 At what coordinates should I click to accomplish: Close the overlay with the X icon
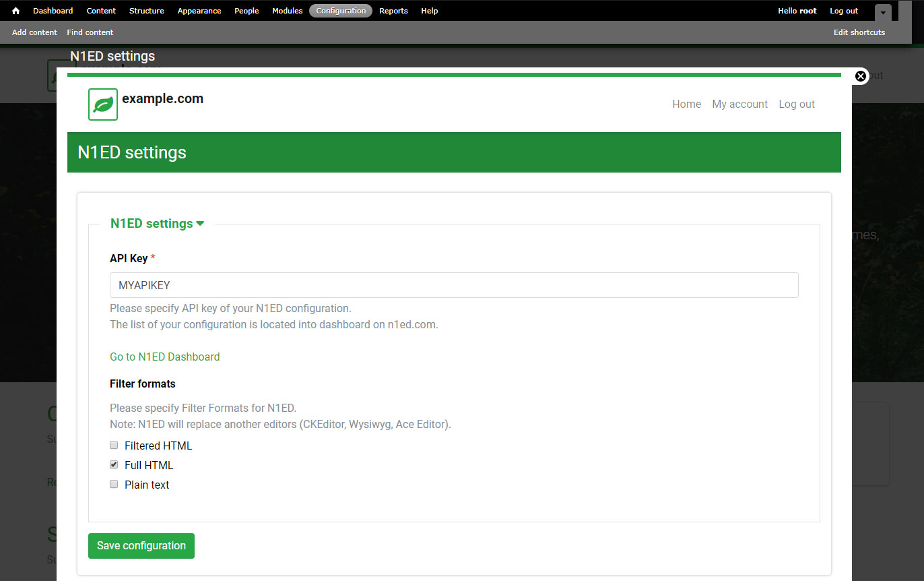coord(860,76)
